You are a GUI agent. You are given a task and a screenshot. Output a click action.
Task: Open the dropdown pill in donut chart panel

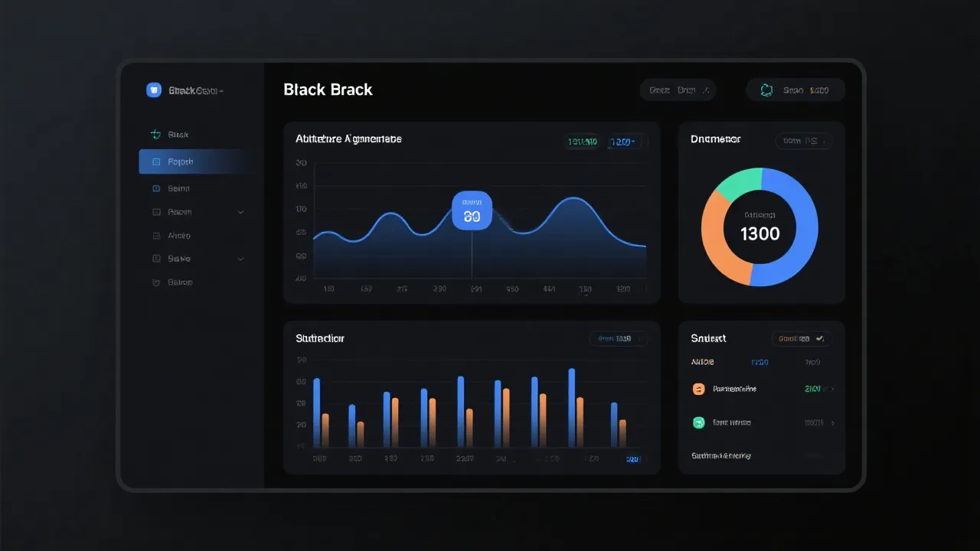point(802,141)
